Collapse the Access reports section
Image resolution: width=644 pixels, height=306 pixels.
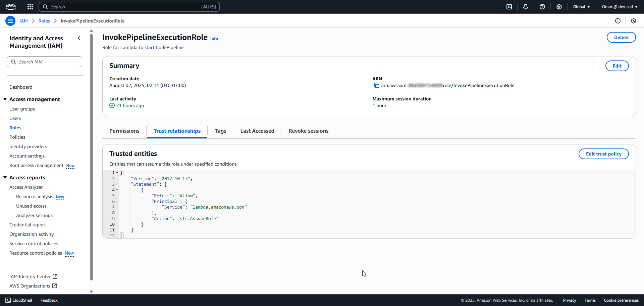[x=5, y=177]
